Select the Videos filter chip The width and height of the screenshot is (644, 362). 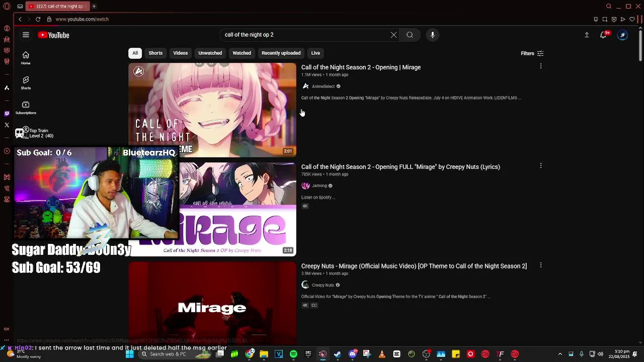click(181, 53)
